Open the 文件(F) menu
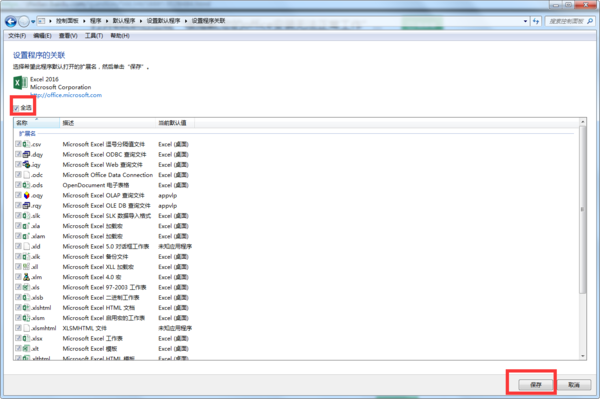The height and width of the screenshot is (399, 600). [17, 36]
